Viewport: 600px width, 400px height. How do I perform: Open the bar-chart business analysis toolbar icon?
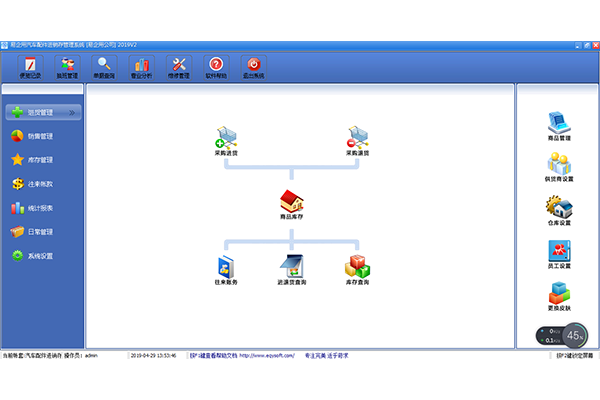(x=142, y=68)
